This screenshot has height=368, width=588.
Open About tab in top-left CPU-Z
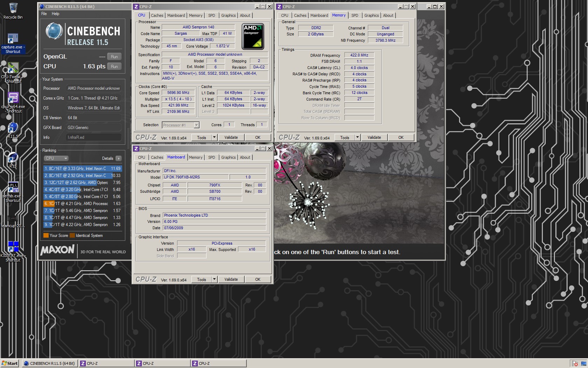pyautogui.click(x=245, y=15)
